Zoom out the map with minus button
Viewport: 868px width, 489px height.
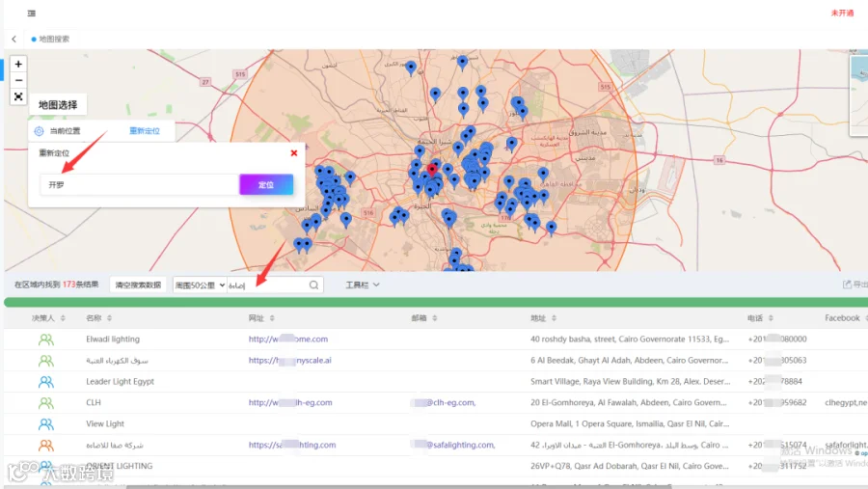[x=18, y=80]
